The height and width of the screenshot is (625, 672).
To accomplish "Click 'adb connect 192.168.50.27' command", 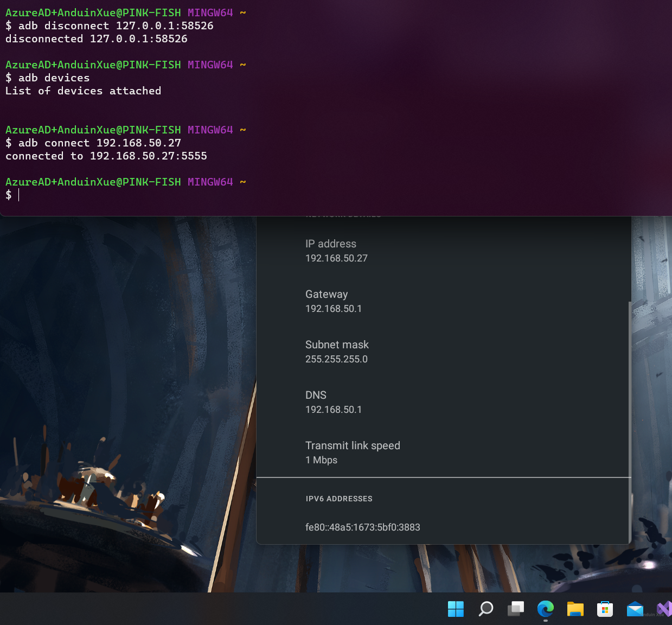I will pyautogui.click(x=93, y=143).
